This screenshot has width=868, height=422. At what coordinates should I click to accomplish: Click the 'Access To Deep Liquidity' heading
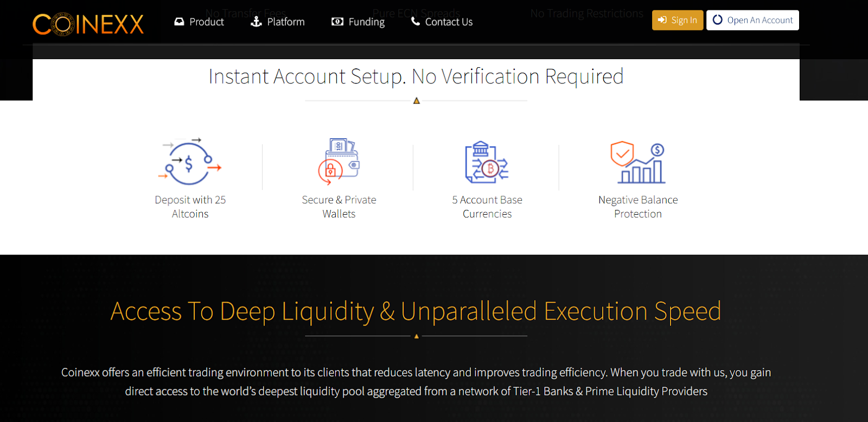(x=416, y=311)
